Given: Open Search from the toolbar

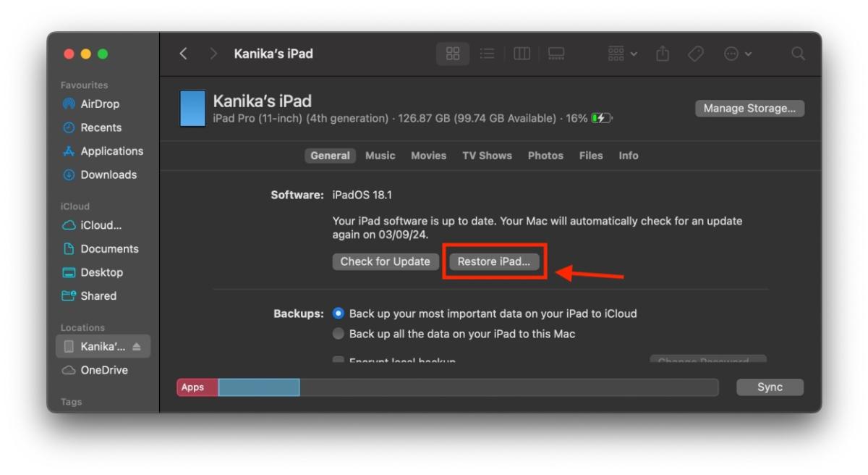Looking at the screenshot, I should point(799,53).
